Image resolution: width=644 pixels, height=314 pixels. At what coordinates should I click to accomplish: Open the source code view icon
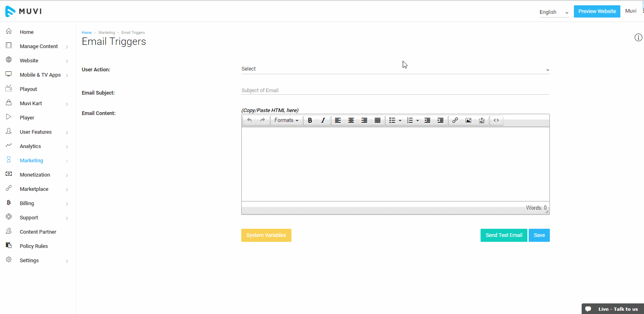point(496,120)
